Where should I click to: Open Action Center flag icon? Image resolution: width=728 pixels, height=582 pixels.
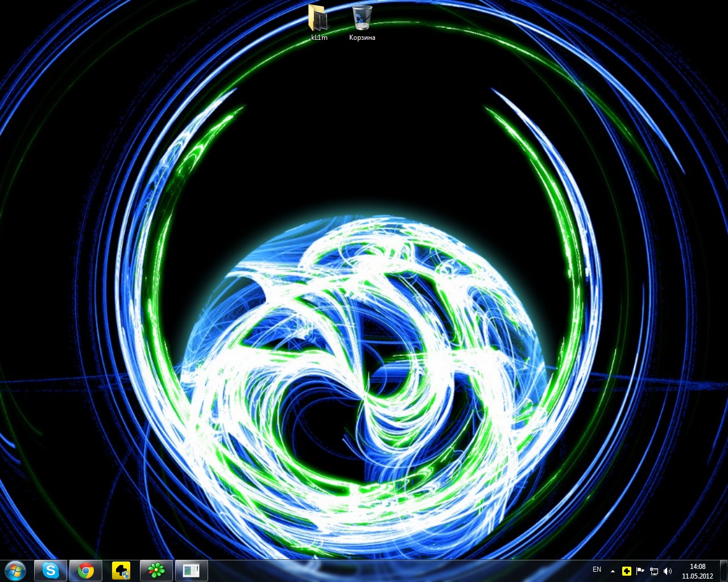click(640, 571)
